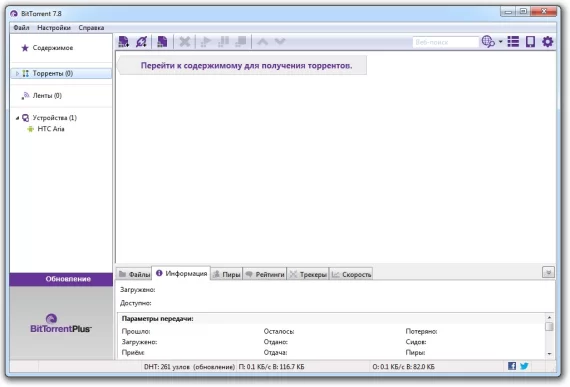Screen dimensions: 570x387
Task: Click the download speed status entry
Action: click(x=272, y=367)
